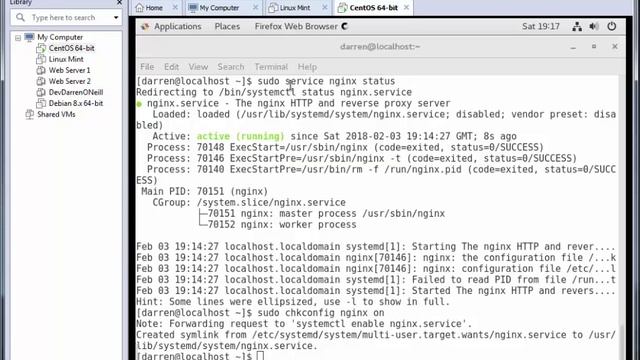The width and height of the screenshot is (640, 360).
Task: Click the green 'active (running)' status text
Action: pyautogui.click(x=240, y=136)
